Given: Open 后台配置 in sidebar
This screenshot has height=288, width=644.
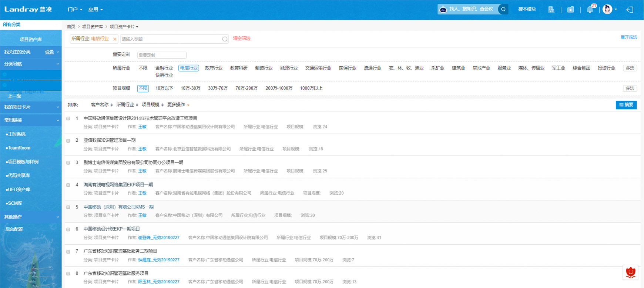Looking at the screenshot, I should click(x=14, y=229).
